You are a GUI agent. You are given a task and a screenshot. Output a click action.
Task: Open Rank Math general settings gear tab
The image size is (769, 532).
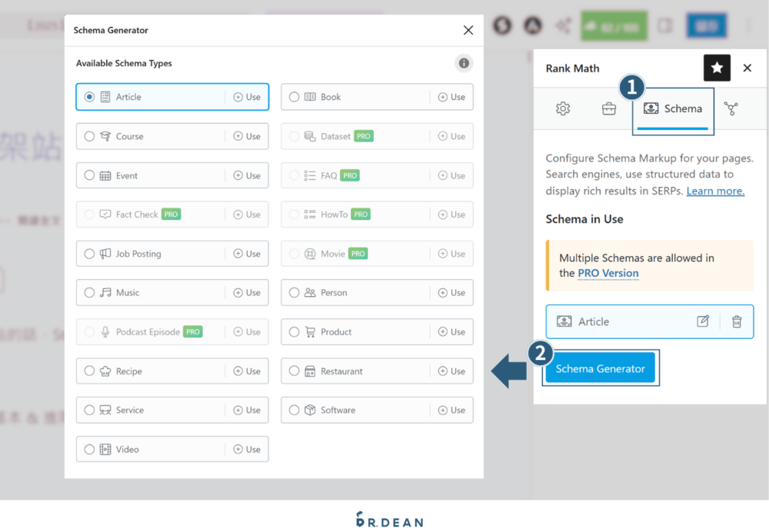pos(563,108)
